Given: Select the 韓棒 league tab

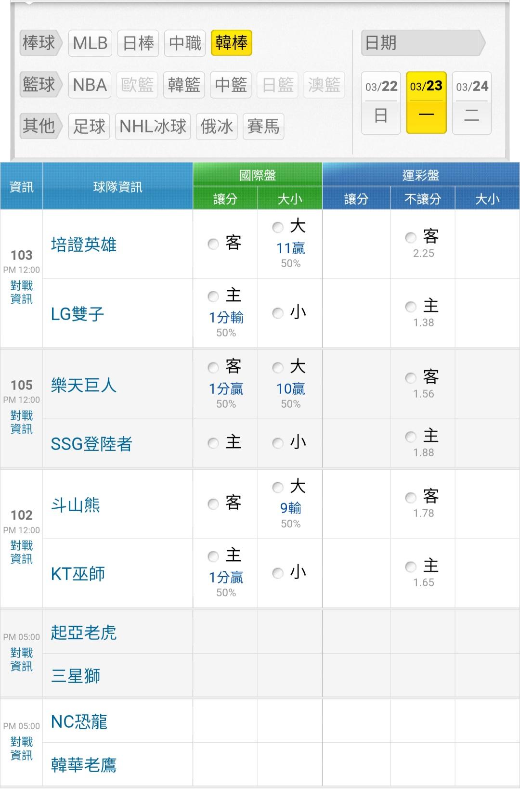Looking at the screenshot, I should 232,43.
